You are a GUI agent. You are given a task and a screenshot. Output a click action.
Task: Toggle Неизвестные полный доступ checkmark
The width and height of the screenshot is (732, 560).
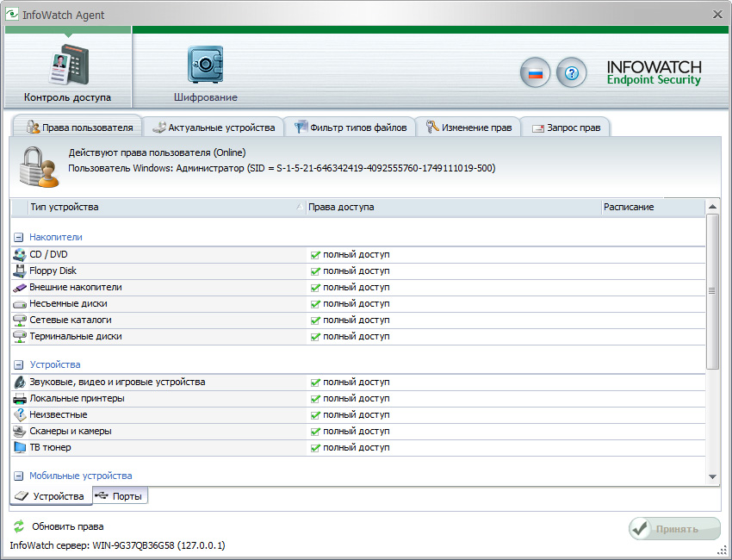click(x=315, y=415)
